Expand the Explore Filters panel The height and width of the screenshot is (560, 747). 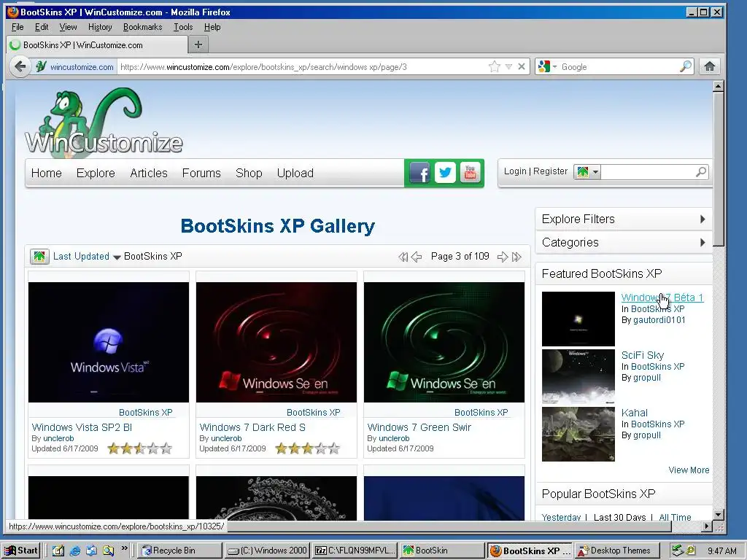(x=624, y=219)
